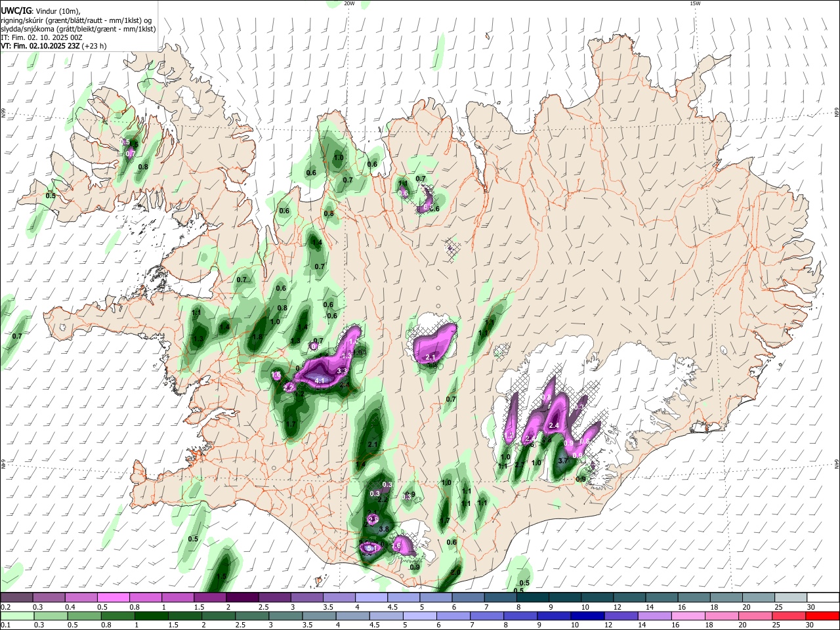The width and height of the screenshot is (840, 630).
Task: Click the 5.1 snowfall value near the south coast
Action: (371, 547)
